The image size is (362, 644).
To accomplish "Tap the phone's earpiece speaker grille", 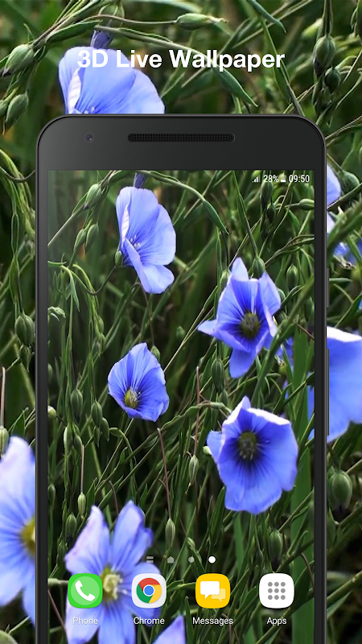I will pyautogui.click(x=181, y=138).
